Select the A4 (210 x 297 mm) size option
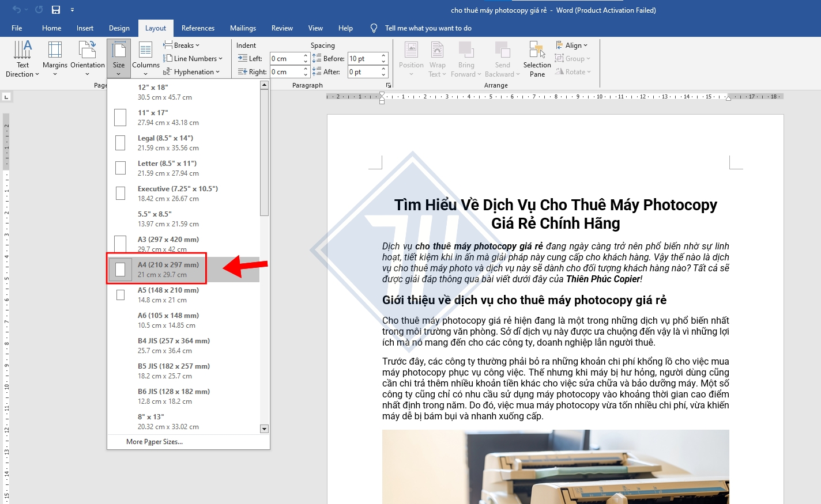821x504 pixels. click(x=167, y=268)
